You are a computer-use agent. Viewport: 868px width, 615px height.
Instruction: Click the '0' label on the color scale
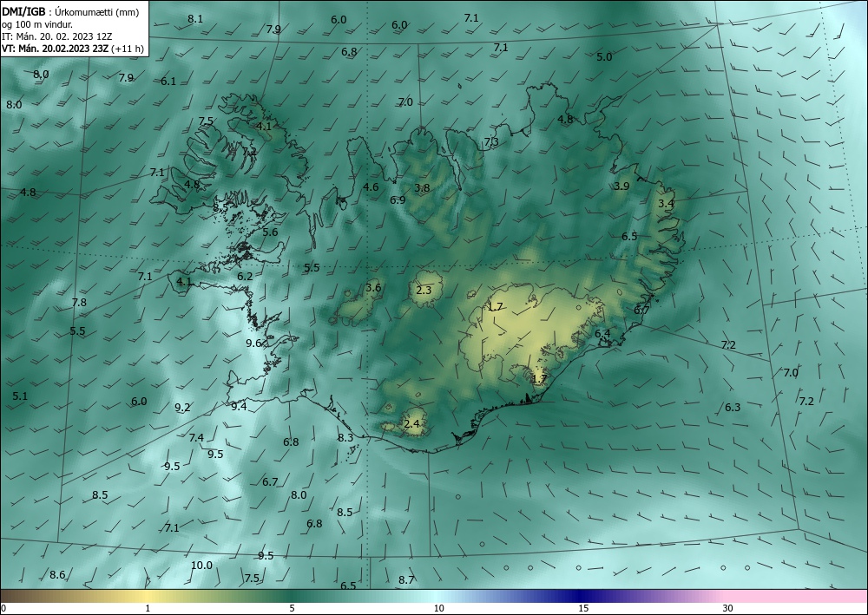coord(3,608)
